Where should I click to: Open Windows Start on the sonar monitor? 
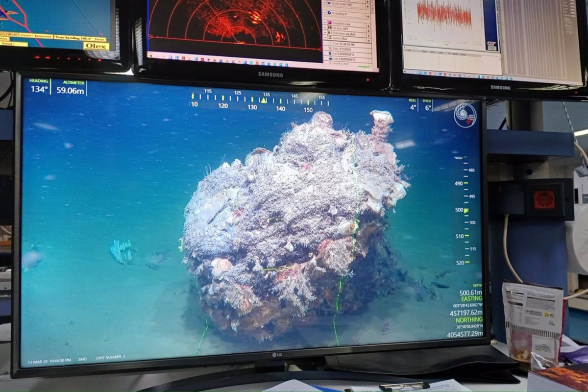tap(150, 55)
